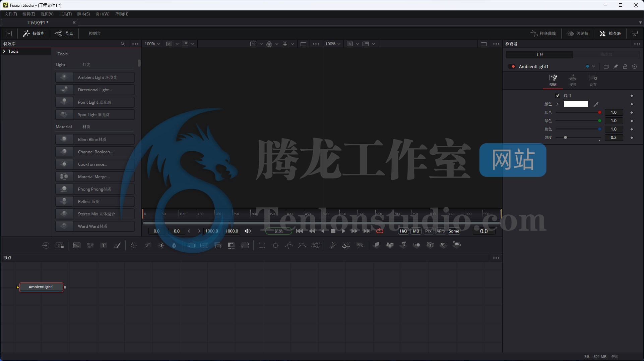Toggle keyframe diamond for 红色 slider
Viewport: 644px width, 361px height.
click(632, 112)
